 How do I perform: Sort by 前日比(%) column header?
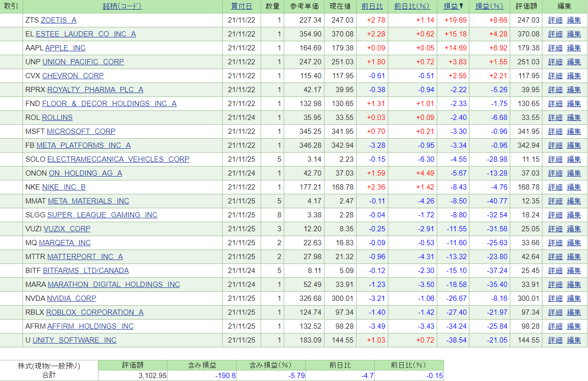tap(412, 6)
